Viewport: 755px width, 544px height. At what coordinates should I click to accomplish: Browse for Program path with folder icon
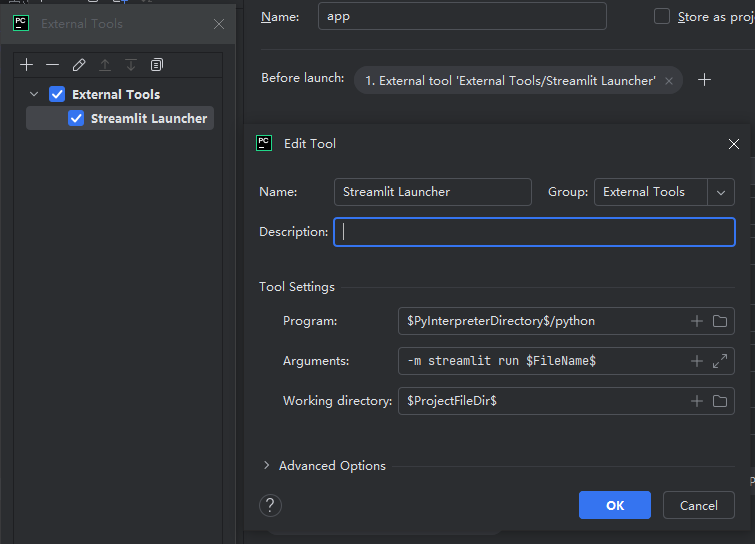[x=720, y=321]
